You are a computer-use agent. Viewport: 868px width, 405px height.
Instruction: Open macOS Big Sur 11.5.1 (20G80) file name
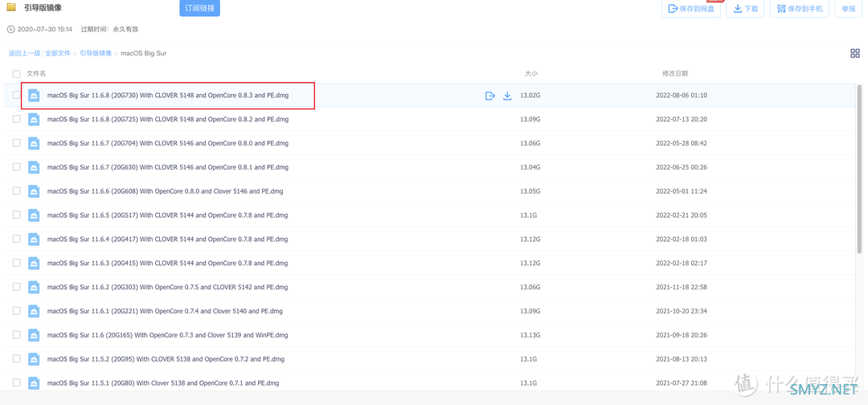point(163,382)
